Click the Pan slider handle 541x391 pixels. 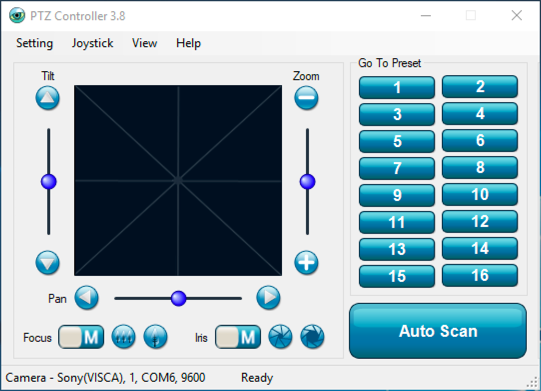178,298
